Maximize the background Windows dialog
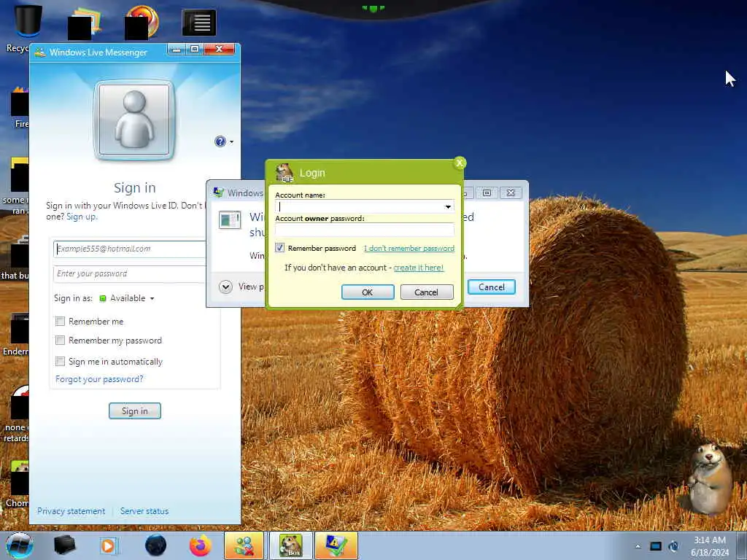Screen dimensions: 747x560 487,192
